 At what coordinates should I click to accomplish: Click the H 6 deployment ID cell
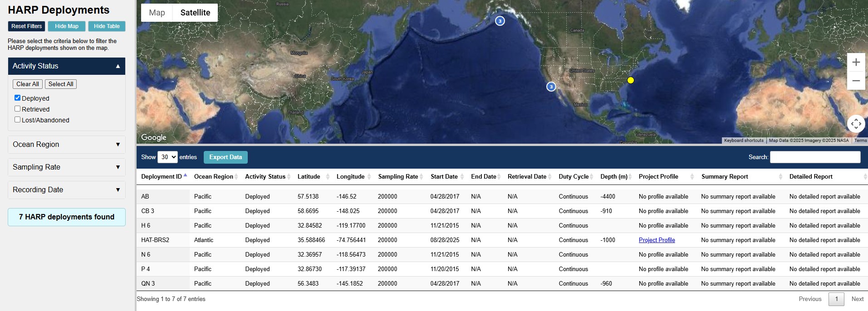(x=163, y=226)
